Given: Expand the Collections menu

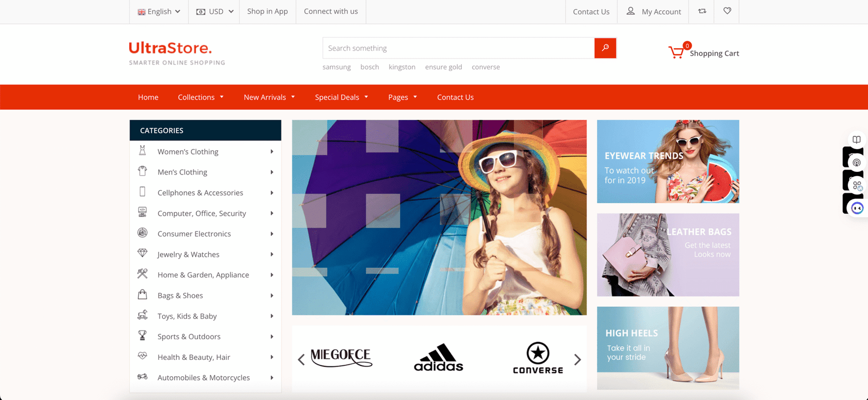Looking at the screenshot, I should pos(201,97).
